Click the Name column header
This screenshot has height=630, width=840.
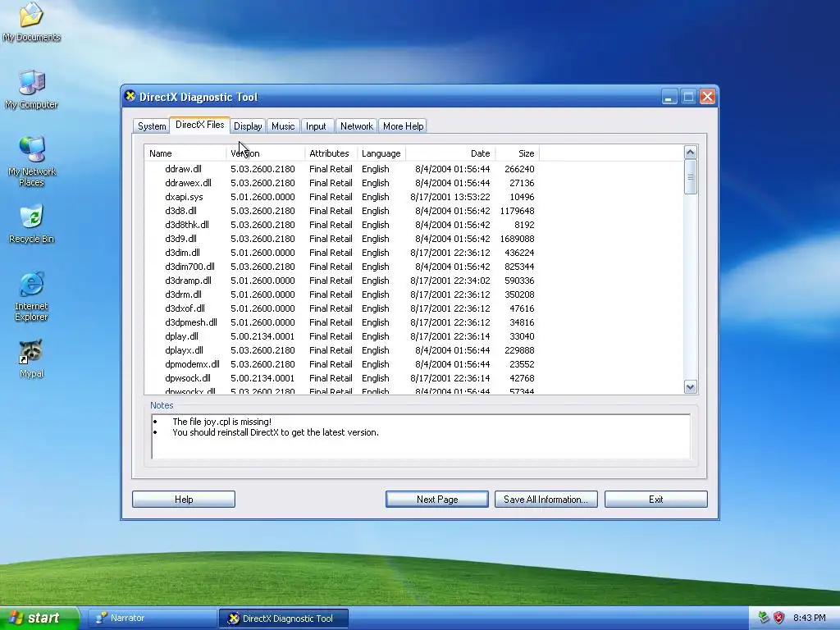pos(185,153)
